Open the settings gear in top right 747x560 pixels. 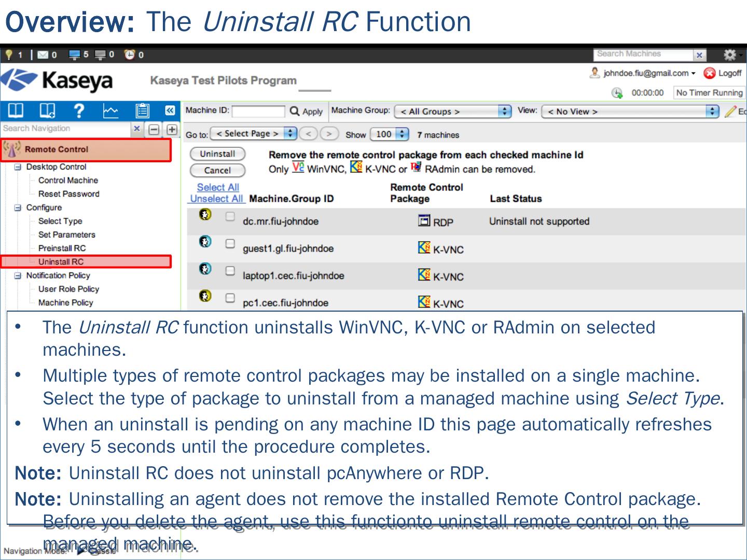click(x=730, y=54)
